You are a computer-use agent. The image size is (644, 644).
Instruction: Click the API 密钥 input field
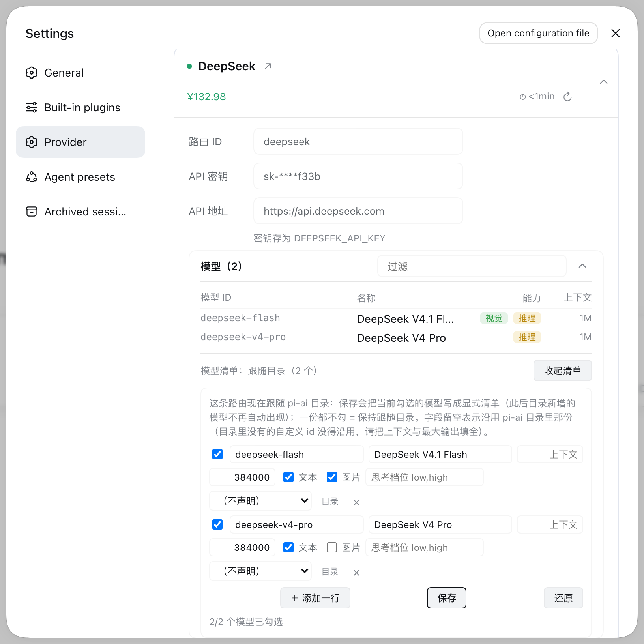coord(358,176)
